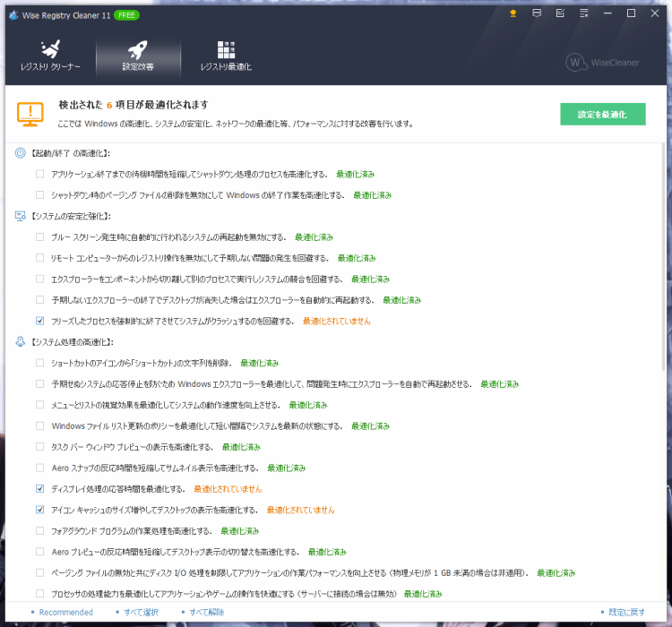Click the FREE badge in title bar

(126, 15)
